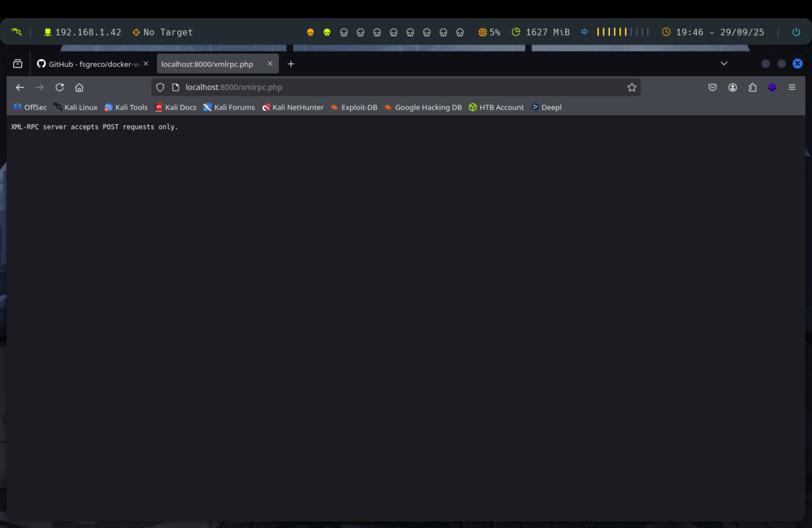Open the extensions puzzle icon
Screen dimensions: 812x528
[752, 87]
